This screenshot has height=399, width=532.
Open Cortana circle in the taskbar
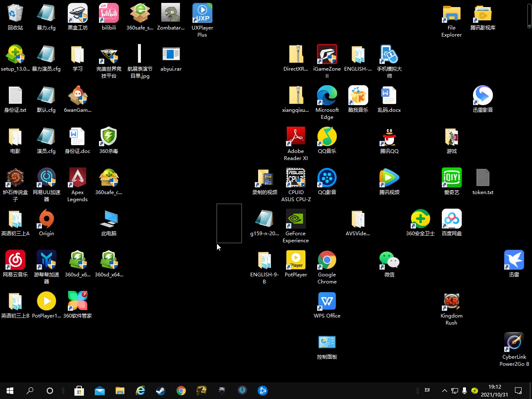click(50, 391)
